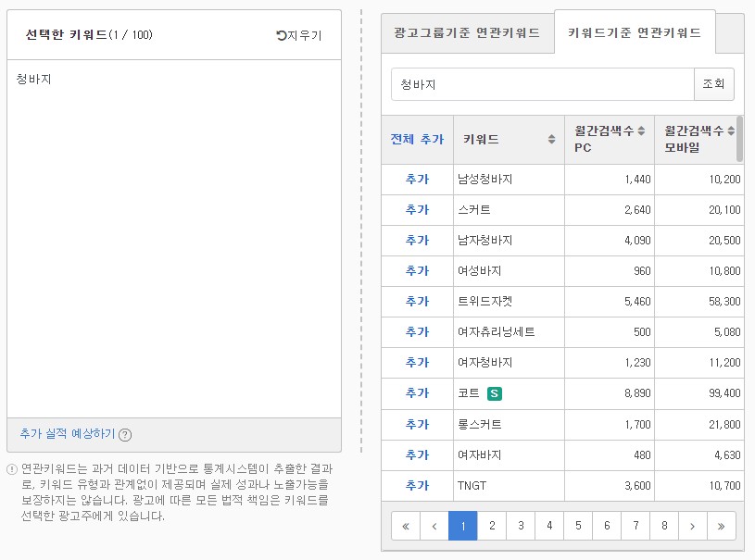The width and height of the screenshot is (755, 560).
Task: Add the keyword 스커트 to selected keywords
Action: (x=417, y=209)
